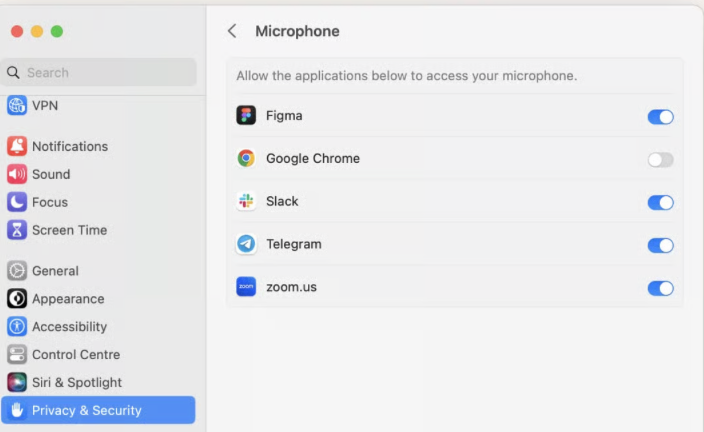
Task: Select Screen Time label in sidebar
Action: pyautogui.click(x=70, y=230)
